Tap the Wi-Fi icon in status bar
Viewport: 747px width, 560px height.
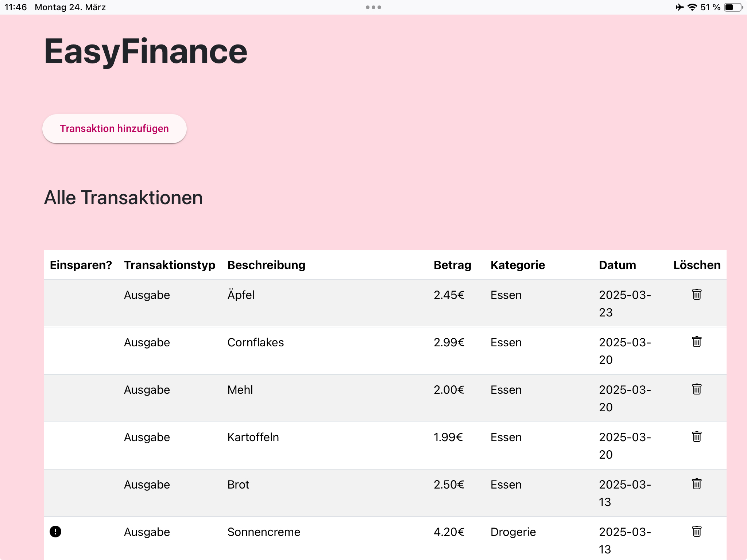pyautogui.click(x=692, y=7)
